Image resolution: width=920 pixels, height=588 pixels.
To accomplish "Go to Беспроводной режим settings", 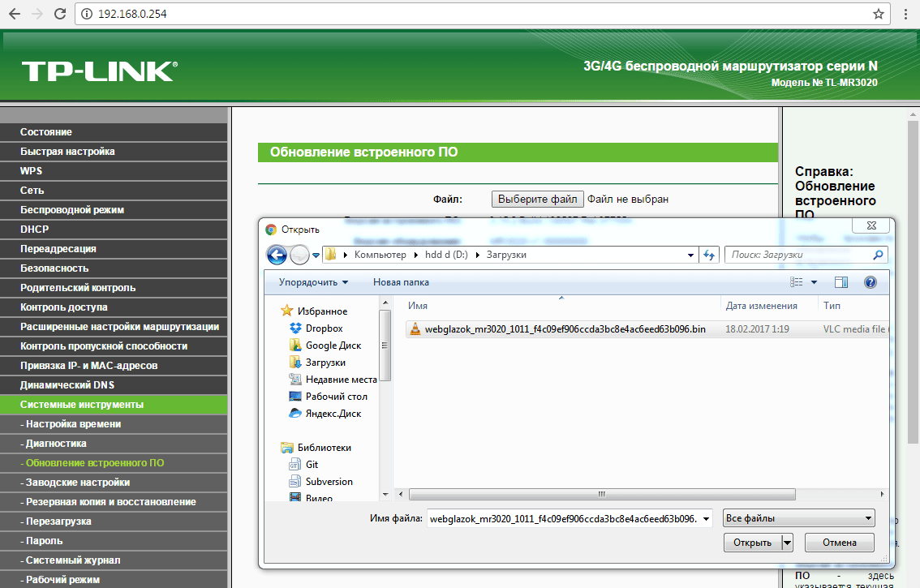I will (72, 210).
